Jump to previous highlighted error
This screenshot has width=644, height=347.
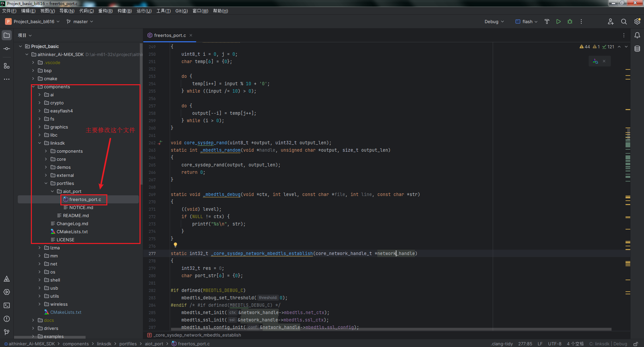click(x=619, y=47)
